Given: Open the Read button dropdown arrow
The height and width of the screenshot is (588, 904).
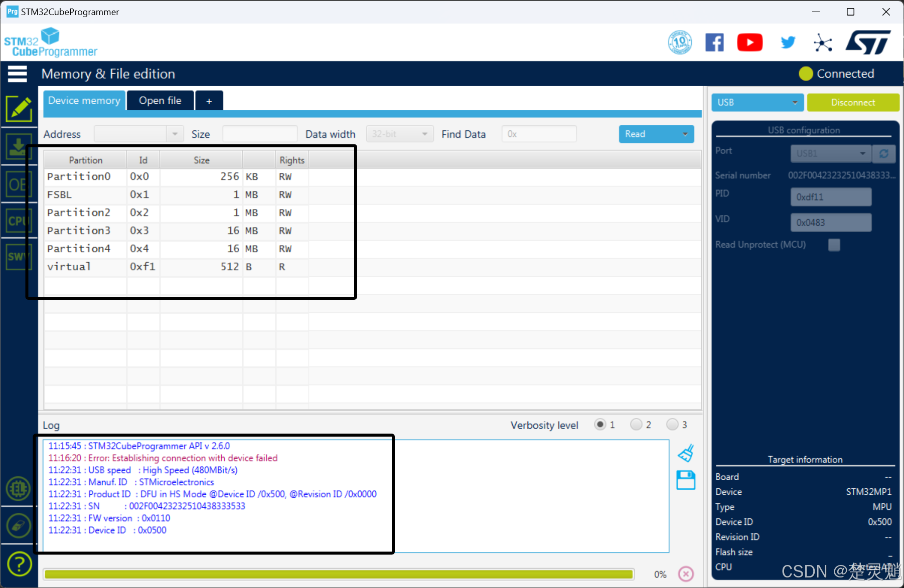Looking at the screenshot, I should pyautogui.click(x=685, y=134).
